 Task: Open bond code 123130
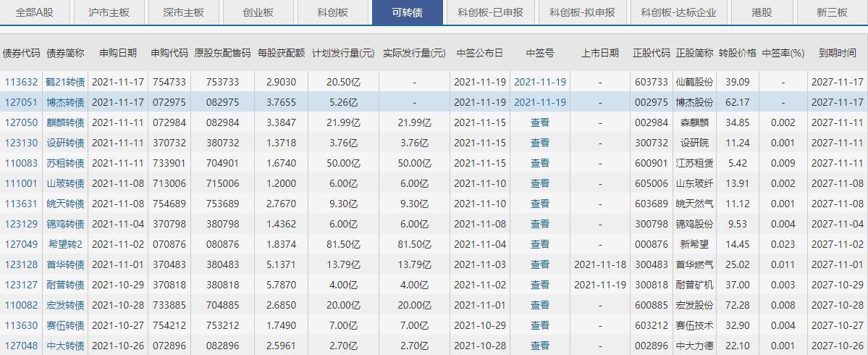point(22,143)
